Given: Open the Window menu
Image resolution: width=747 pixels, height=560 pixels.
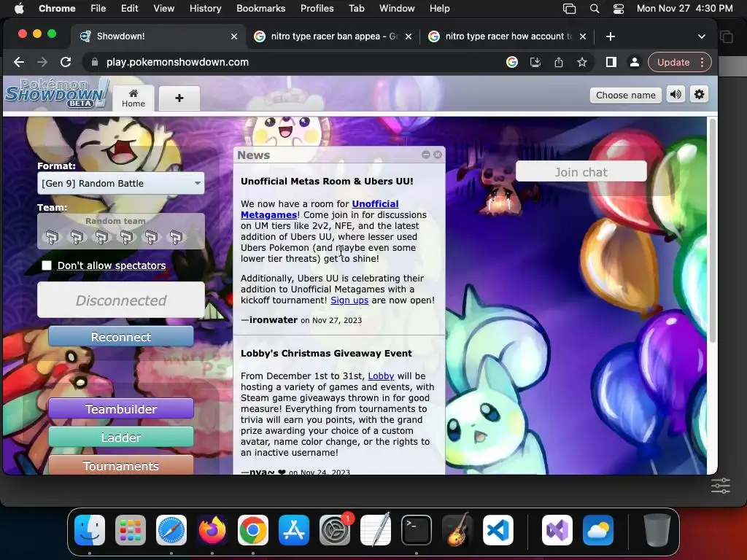Looking at the screenshot, I should point(397,8).
